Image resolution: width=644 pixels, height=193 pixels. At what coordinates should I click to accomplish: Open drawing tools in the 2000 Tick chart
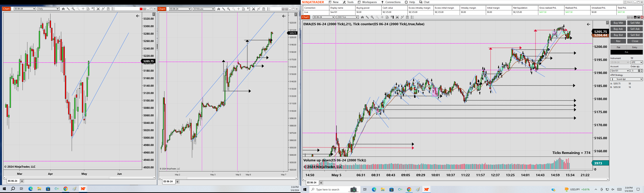tap(367, 17)
